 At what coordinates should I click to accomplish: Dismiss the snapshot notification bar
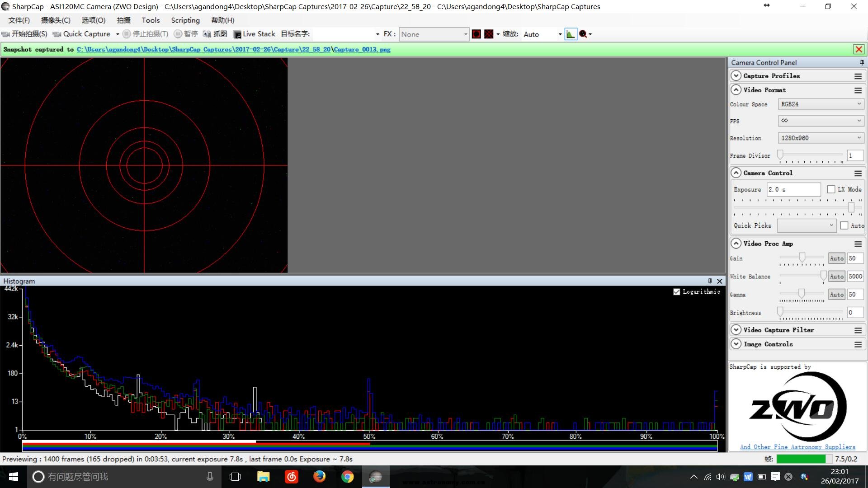click(x=859, y=49)
